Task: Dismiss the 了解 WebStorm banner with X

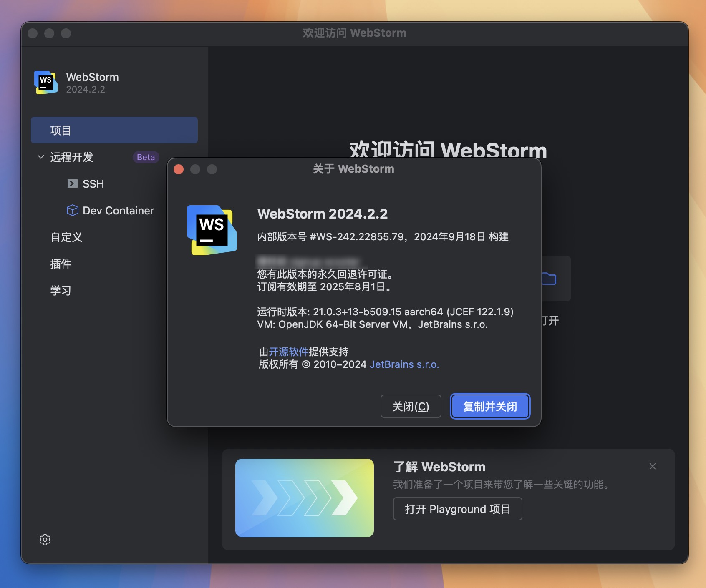Action: point(653,466)
